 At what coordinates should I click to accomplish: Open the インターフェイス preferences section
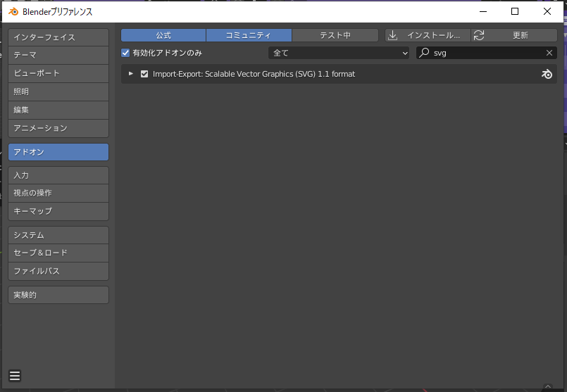[x=58, y=37]
